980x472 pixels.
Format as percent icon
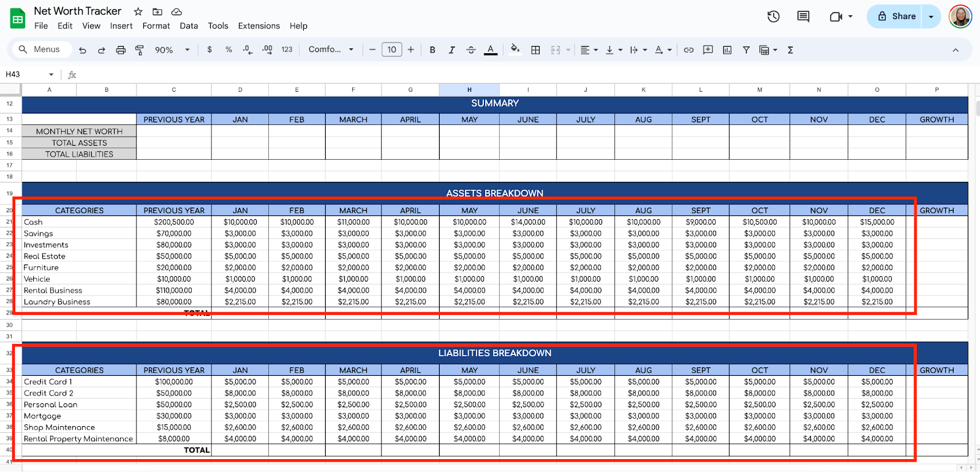[228, 50]
